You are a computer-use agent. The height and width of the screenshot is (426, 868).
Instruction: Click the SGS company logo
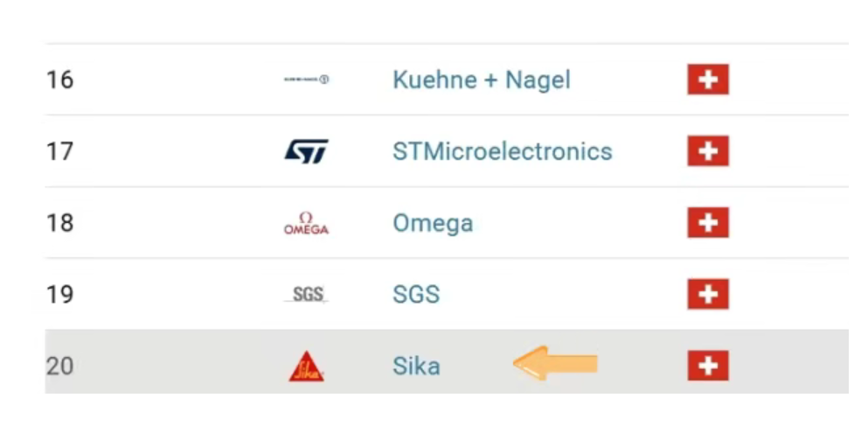tap(307, 294)
